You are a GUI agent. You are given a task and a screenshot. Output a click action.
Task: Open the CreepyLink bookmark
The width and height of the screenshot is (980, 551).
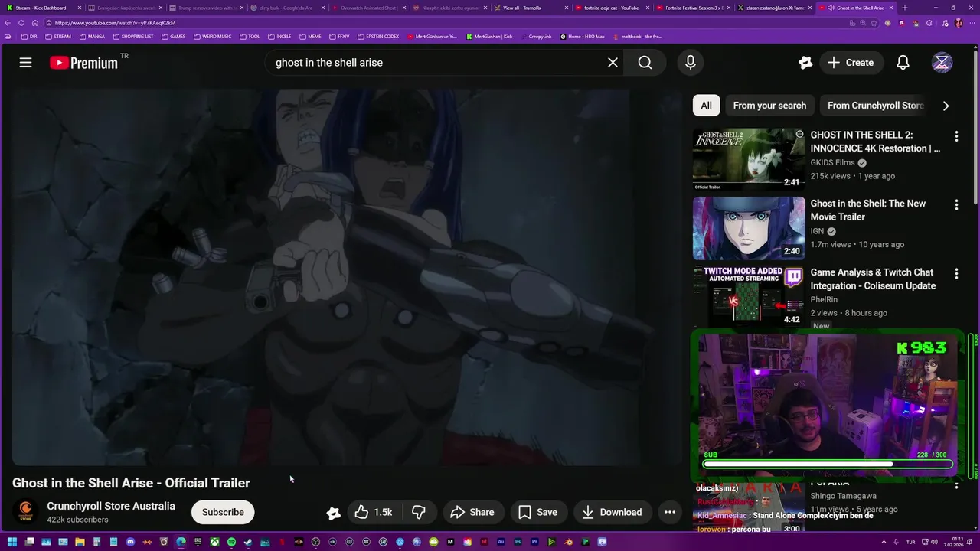coord(535,36)
